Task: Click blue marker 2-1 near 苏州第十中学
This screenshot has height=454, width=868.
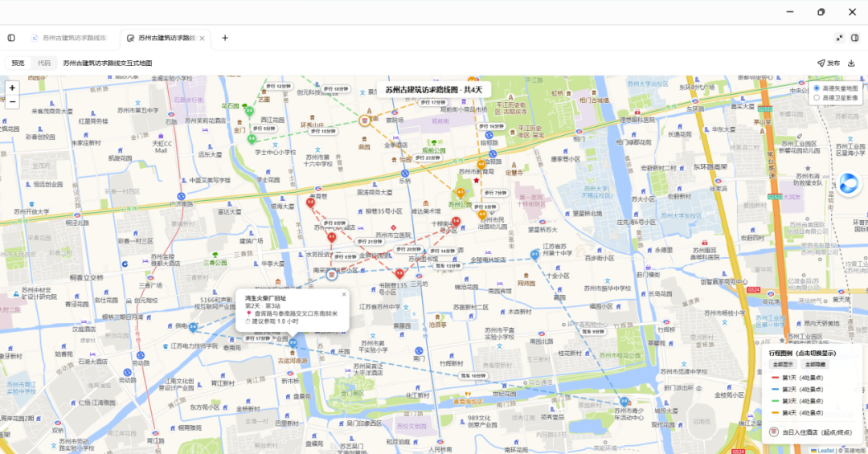Action: coord(534,256)
